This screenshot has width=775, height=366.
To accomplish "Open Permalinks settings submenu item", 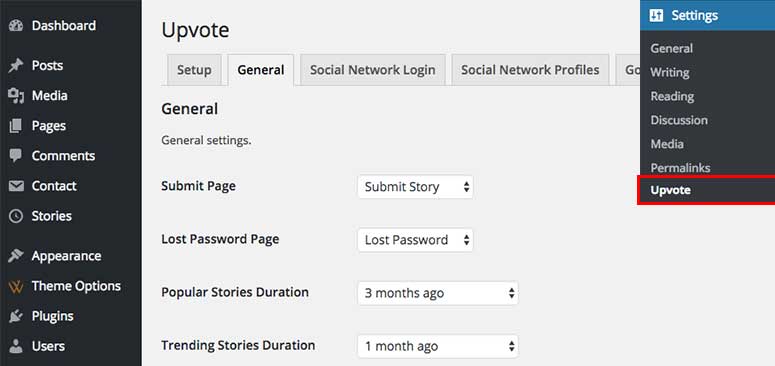I will [x=680, y=168].
